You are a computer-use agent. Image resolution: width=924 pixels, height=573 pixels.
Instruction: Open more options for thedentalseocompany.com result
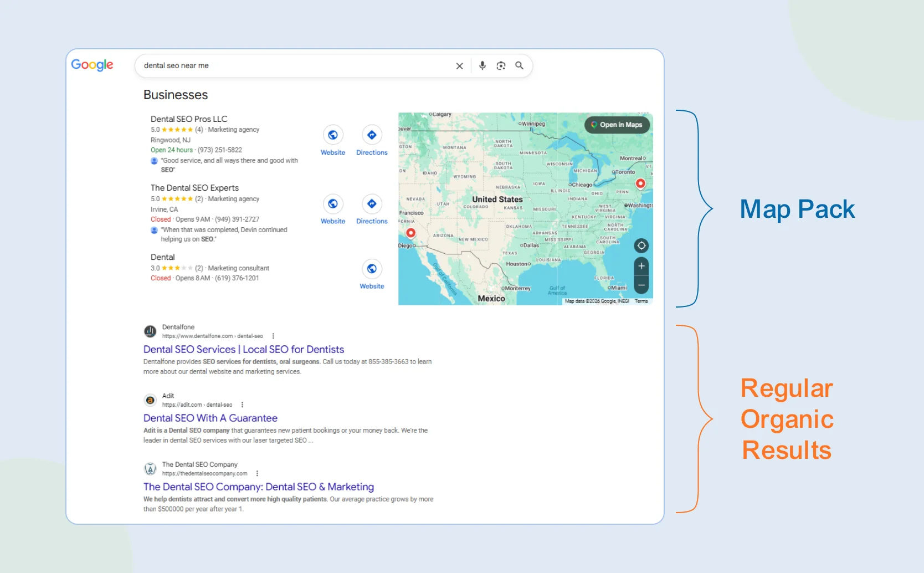[257, 473]
